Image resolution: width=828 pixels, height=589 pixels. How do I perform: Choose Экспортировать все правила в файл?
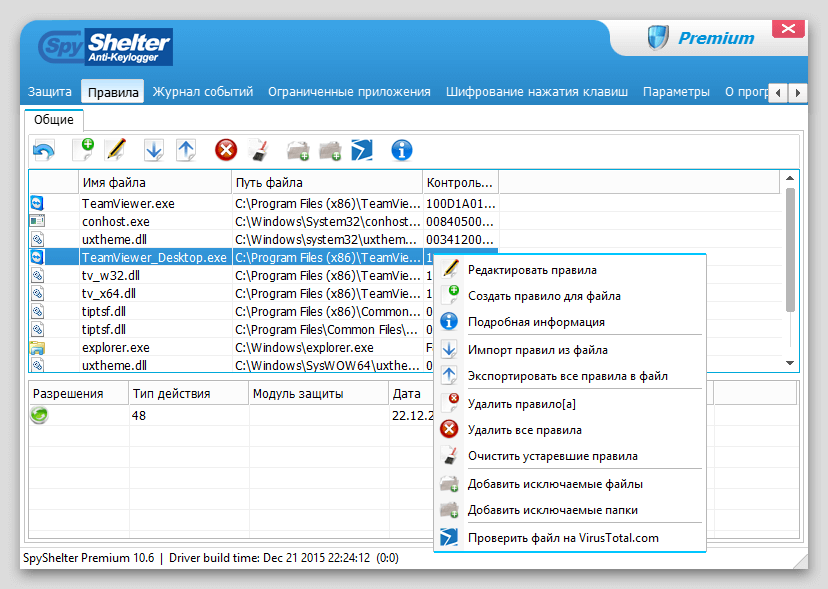570,376
